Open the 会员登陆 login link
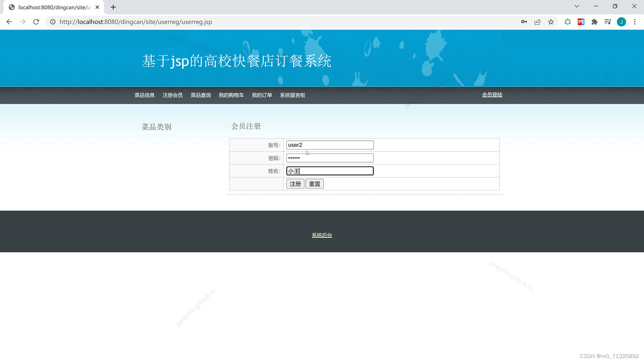The width and height of the screenshot is (644, 362). pyautogui.click(x=492, y=95)
